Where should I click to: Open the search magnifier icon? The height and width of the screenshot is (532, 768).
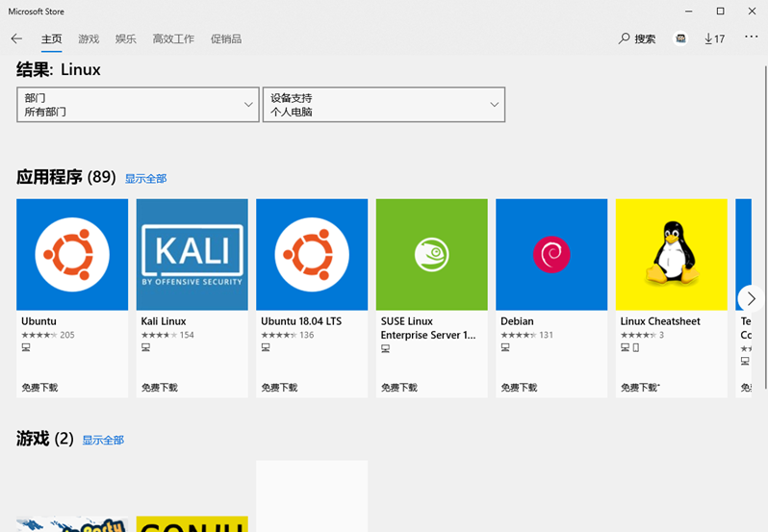point(624,38)
